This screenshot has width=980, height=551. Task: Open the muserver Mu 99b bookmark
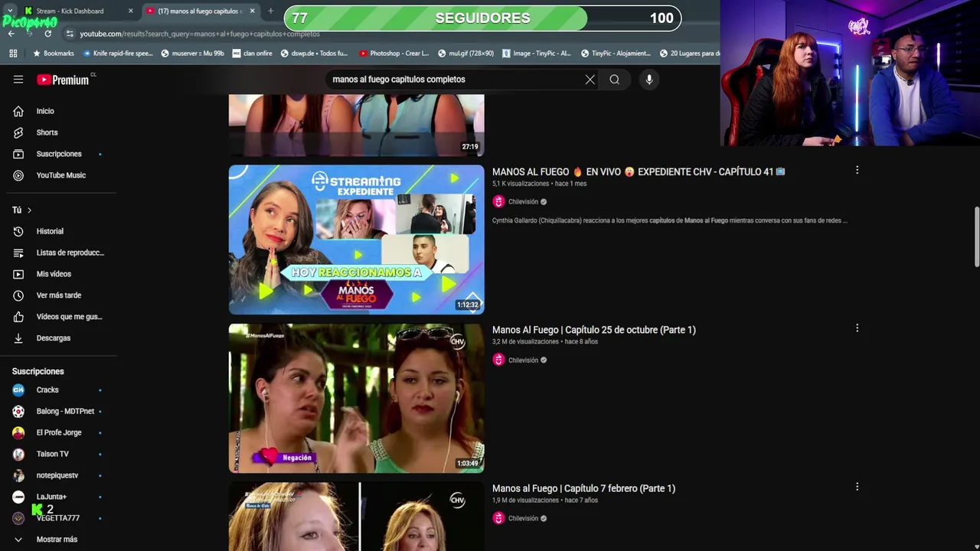pyautogui.click(x=192, y=54)
